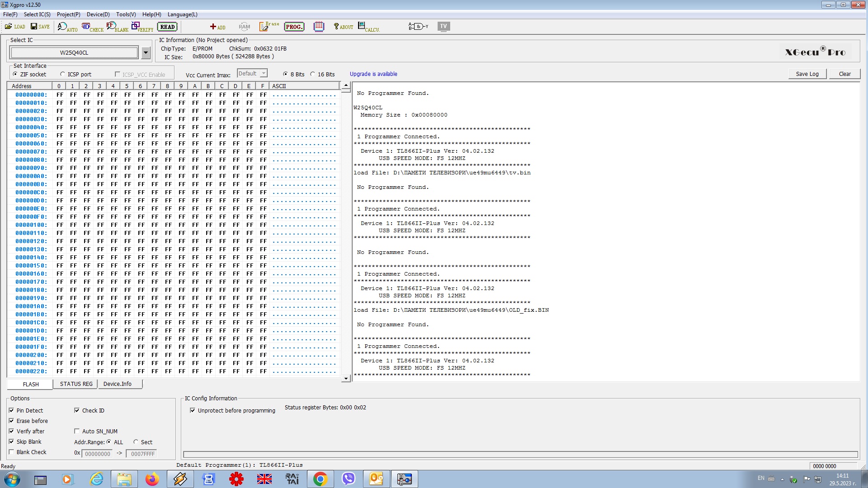Screen dimensions: 868x488
Task: Click the Save Log button
Action: 807,74
